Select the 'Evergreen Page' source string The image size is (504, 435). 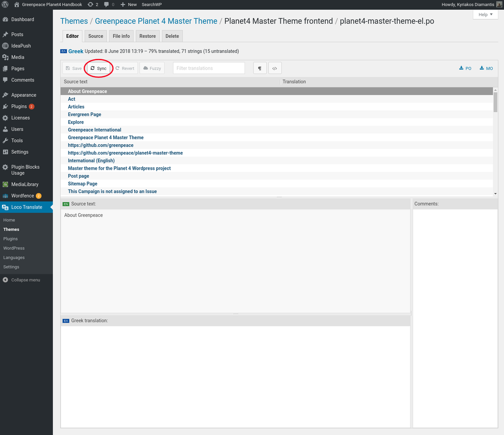coord(277,114)
